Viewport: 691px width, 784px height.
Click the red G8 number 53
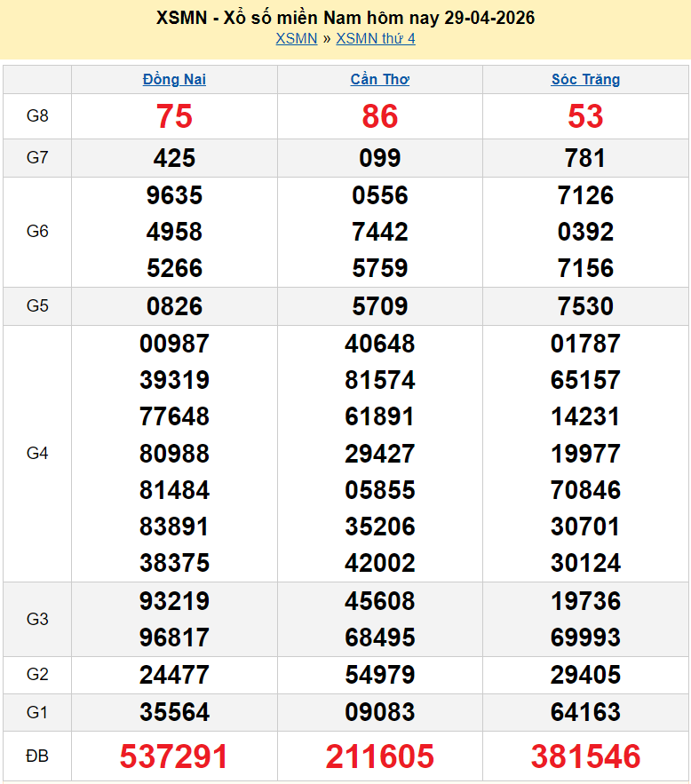(585, 116)
